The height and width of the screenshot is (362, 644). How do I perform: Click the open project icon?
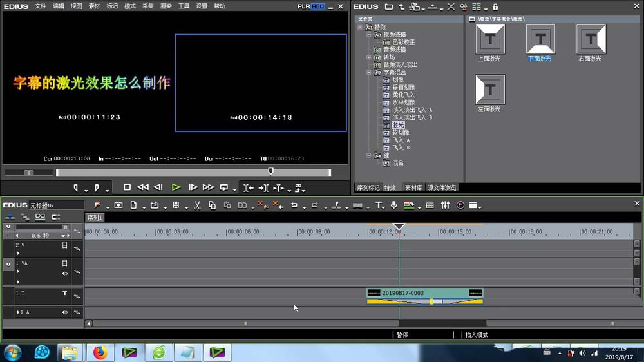click(155, 205)
